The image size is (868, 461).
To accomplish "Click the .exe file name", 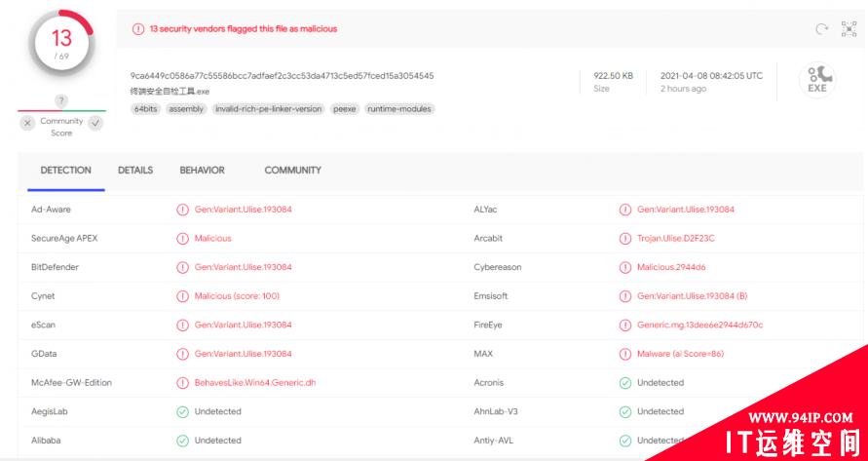I will click(x=170, y=92).
